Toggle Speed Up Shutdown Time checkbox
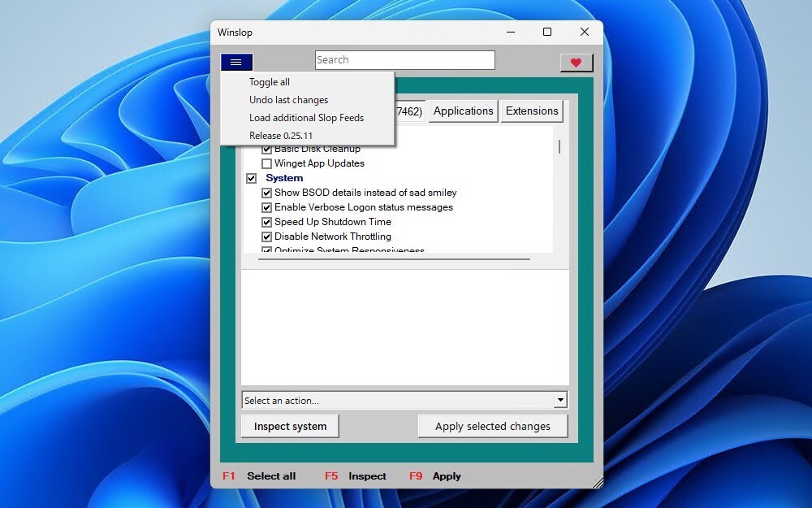This screenshot has width=812, height=508. [266, 223]
